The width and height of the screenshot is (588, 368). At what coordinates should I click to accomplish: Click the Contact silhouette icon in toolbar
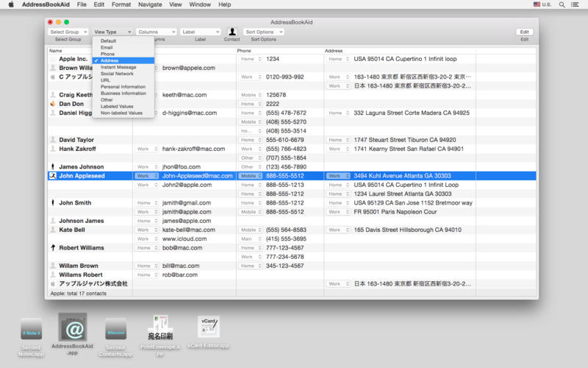click(x=232, y=32)
